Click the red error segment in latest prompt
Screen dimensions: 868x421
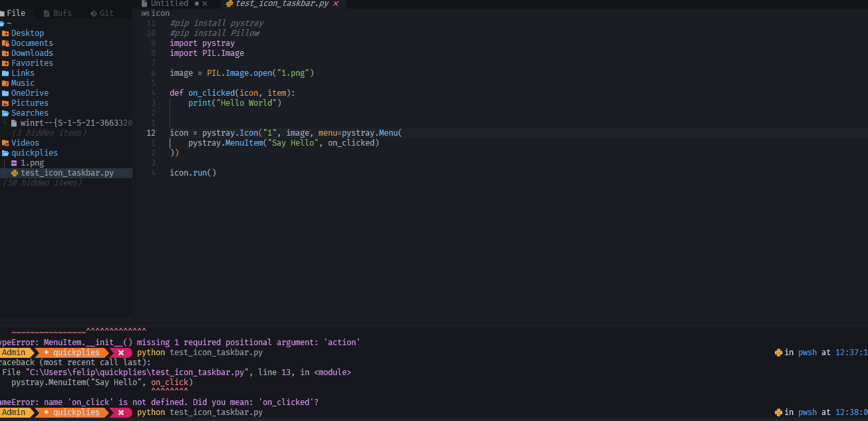(120, 412)
